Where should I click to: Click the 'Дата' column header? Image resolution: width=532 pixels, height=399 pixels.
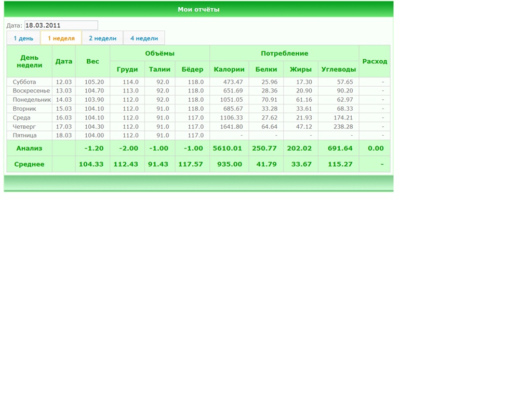coord(64,61)
